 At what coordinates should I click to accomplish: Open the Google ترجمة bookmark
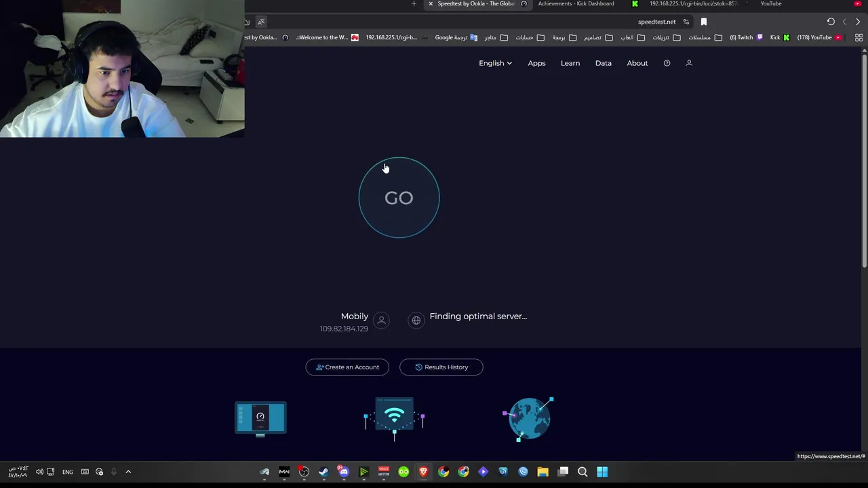pyautogui.click(x=456, y=37)
